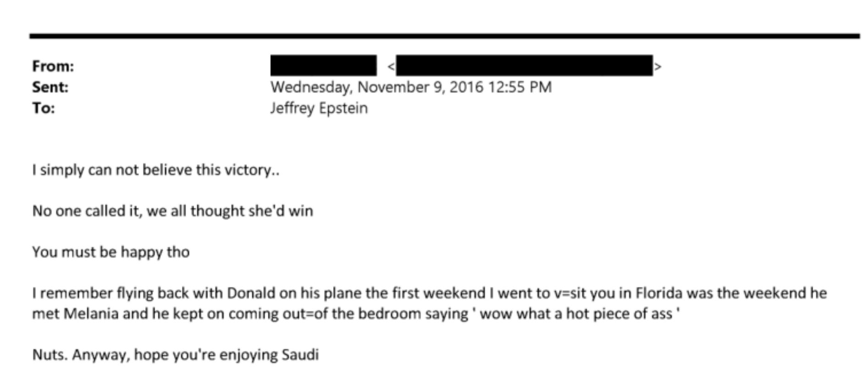
Task: Click the line 'You must be happy tho'
Action: click(x=111, y=252)
